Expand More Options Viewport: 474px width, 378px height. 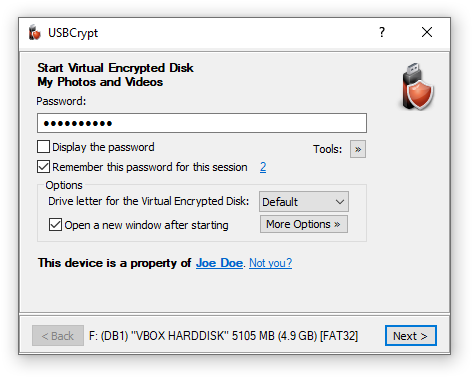(x=304, y=224)
